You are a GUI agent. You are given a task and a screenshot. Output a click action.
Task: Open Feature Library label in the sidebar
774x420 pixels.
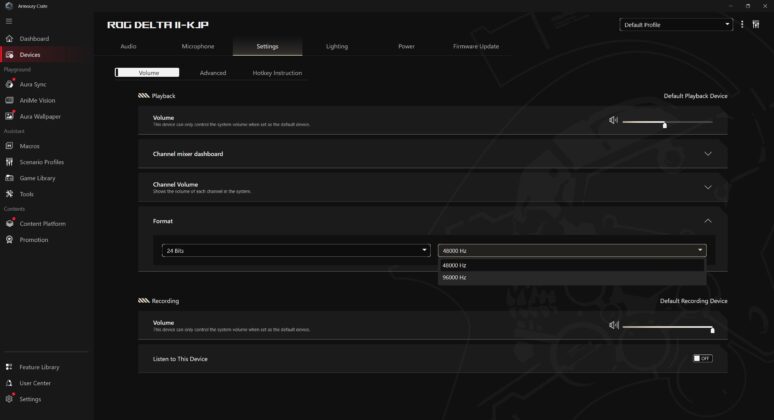point(39,367)
